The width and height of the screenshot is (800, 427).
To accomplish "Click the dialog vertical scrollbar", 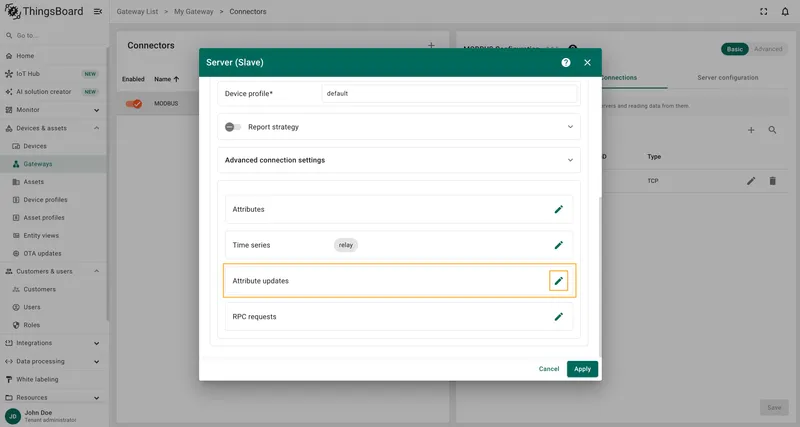I will coord(600,277).
